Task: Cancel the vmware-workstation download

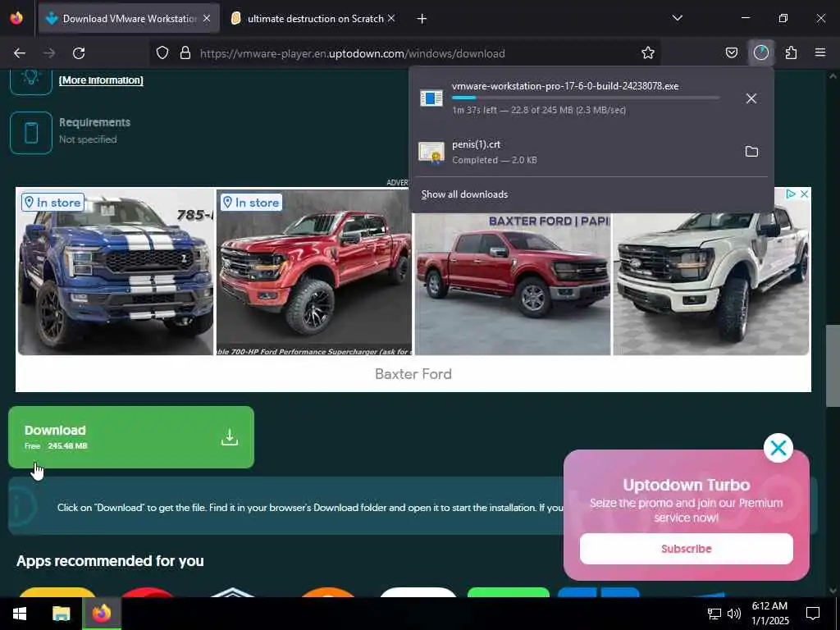Action: tap(751, 98)
